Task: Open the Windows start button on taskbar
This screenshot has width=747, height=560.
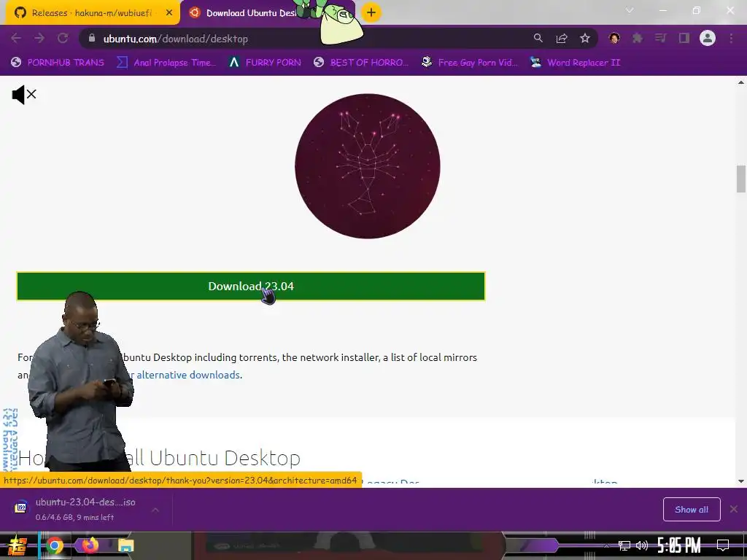Action: point(18,545)
